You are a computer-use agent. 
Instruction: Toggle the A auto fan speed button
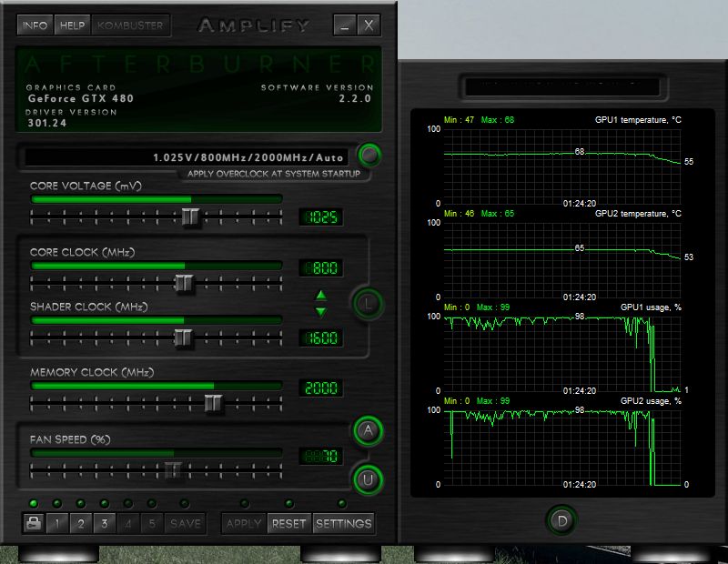point(369,431)
